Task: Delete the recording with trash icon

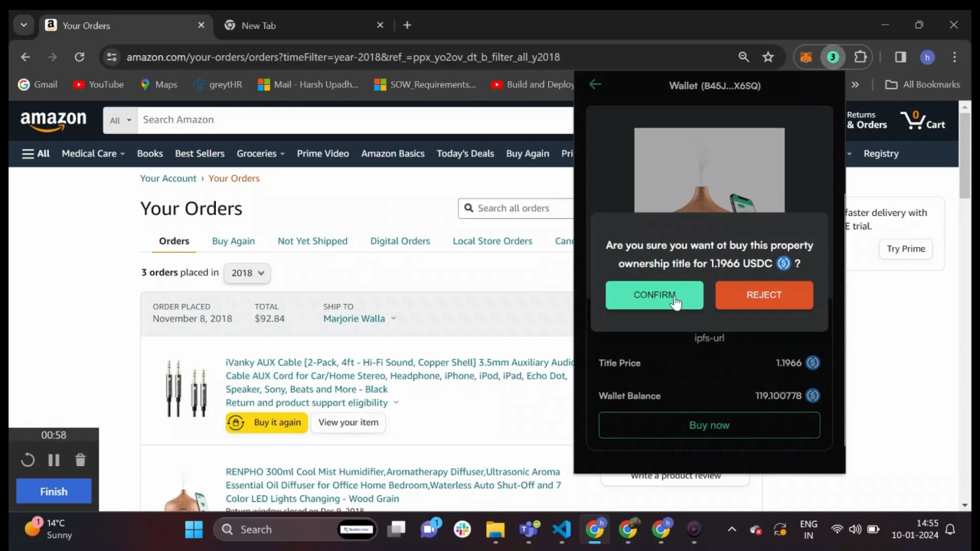Action: [80, 460]
